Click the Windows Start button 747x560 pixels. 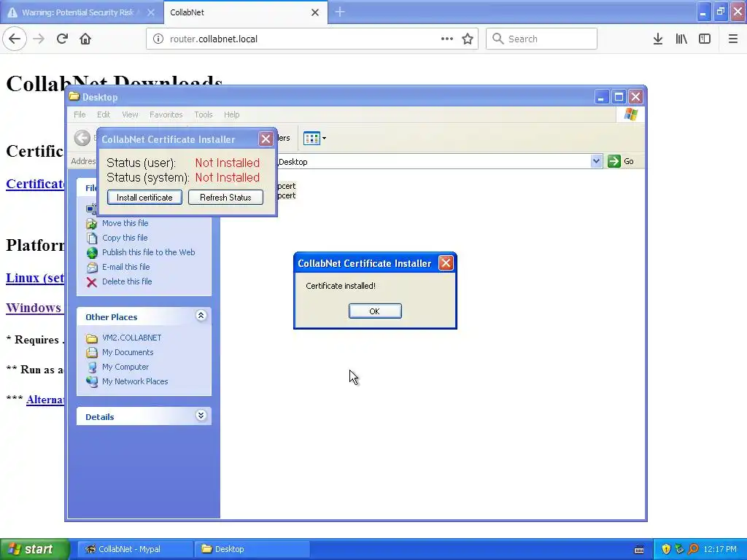tap(34, 549)
